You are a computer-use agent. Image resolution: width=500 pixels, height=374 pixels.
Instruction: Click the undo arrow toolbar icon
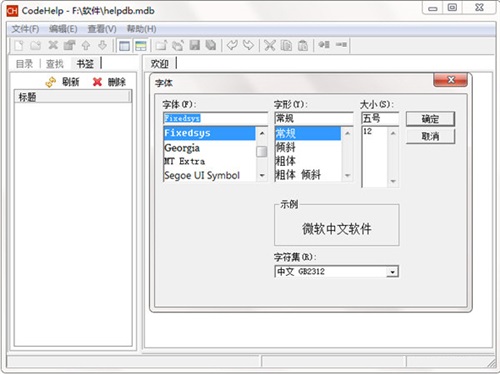[x=232, y=45]
